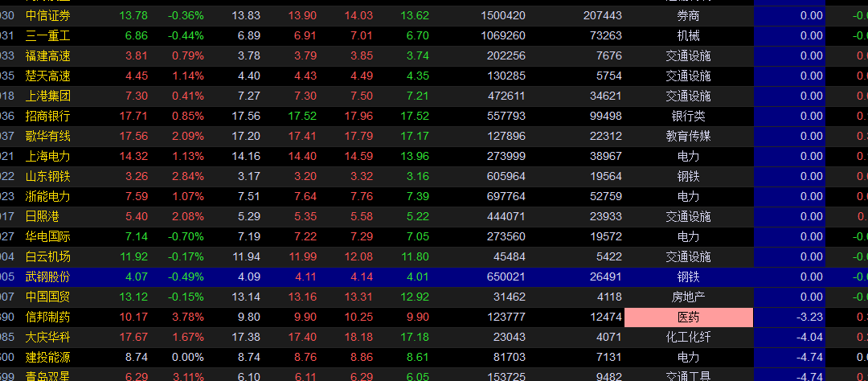Select the 银行类 sector cell
This screenshot has width=868, height=381.
pyautogui.click(x=688, y=116)
